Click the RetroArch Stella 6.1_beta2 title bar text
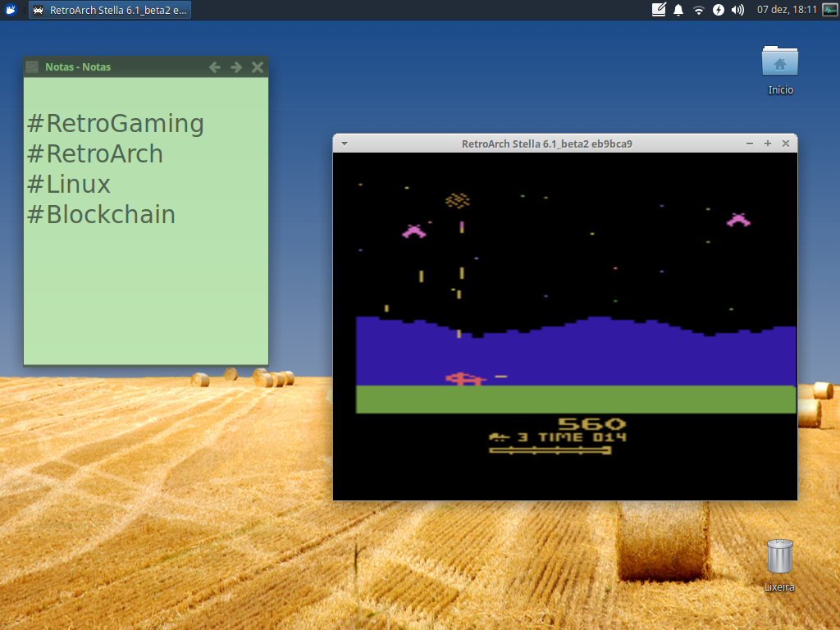The height and width of the screenshot is (630, 840). click(547, 144)
